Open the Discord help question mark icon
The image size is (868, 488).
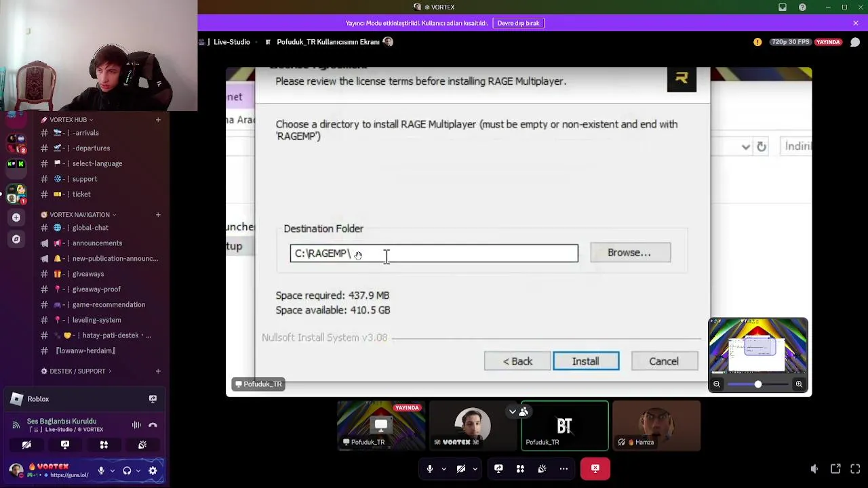pos(802,7)
